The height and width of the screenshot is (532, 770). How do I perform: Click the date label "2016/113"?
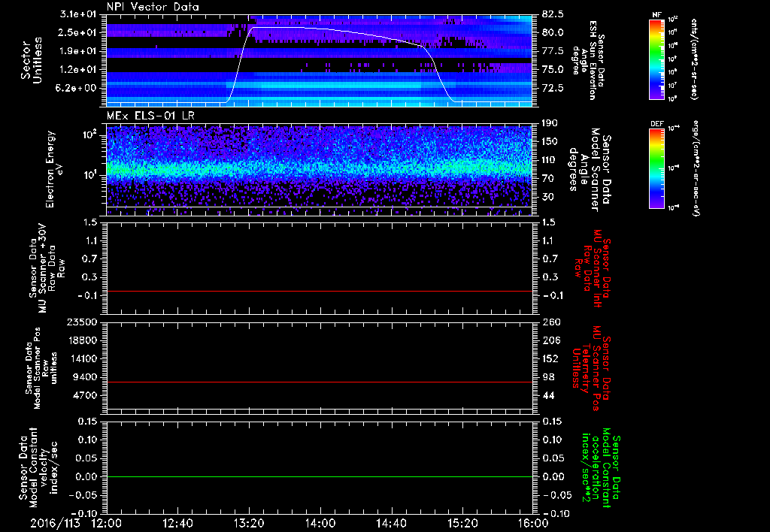tap(56, 523)
